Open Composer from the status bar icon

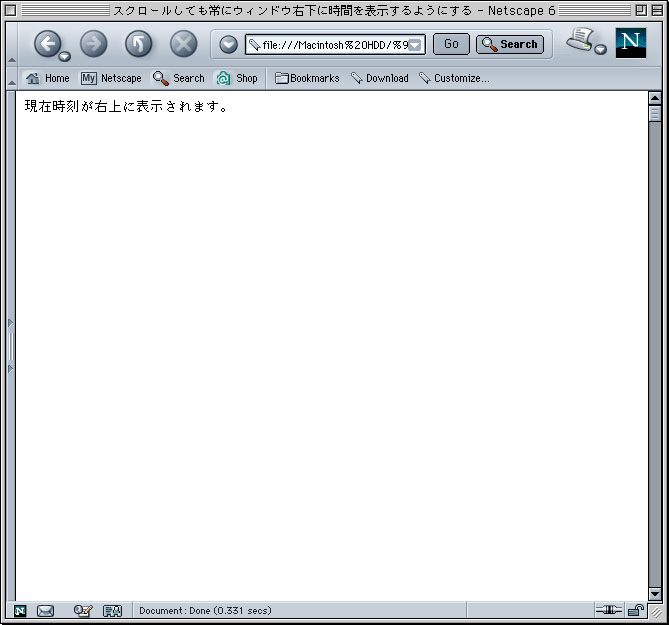pyautogui.click(x=83, y=611)
